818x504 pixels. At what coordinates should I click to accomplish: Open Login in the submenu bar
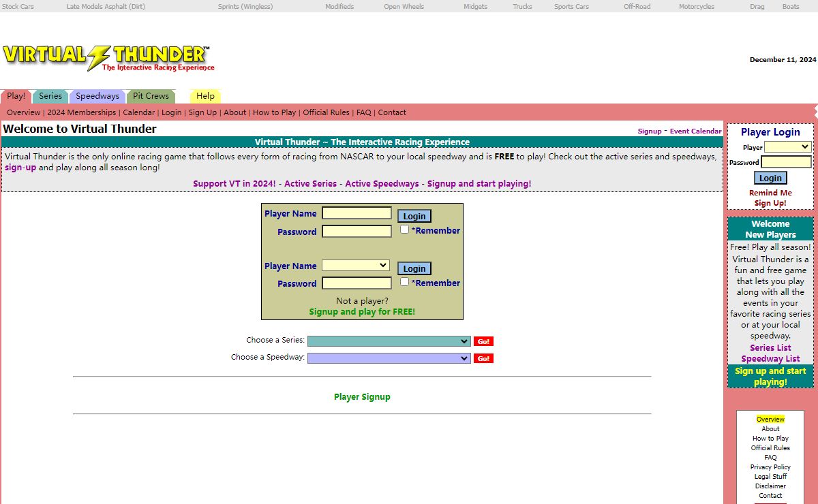tap(172, 112)
